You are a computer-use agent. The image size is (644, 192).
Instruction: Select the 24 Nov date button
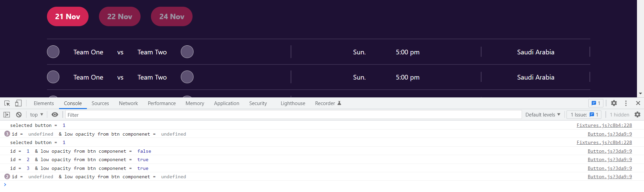coord(172,16)
